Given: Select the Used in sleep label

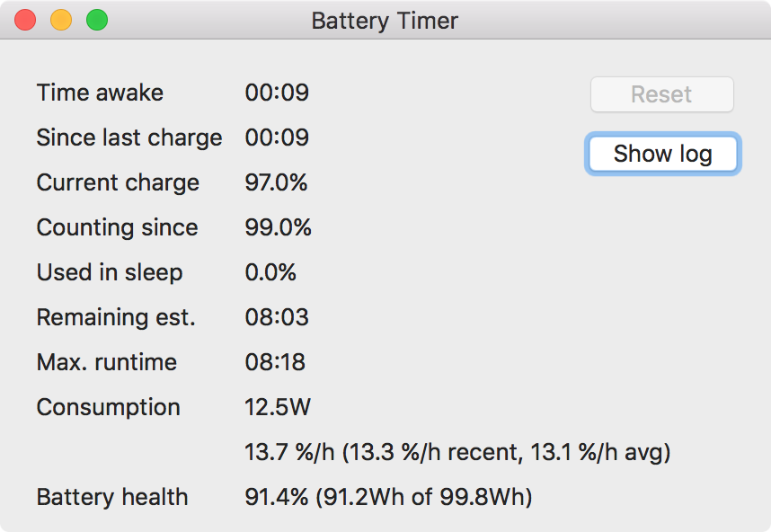Looking at the screenshot, I should tap(109, 272).
